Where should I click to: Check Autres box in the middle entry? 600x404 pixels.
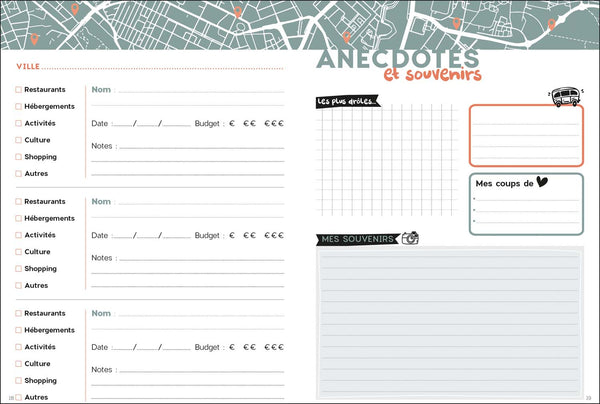[18, 285]
